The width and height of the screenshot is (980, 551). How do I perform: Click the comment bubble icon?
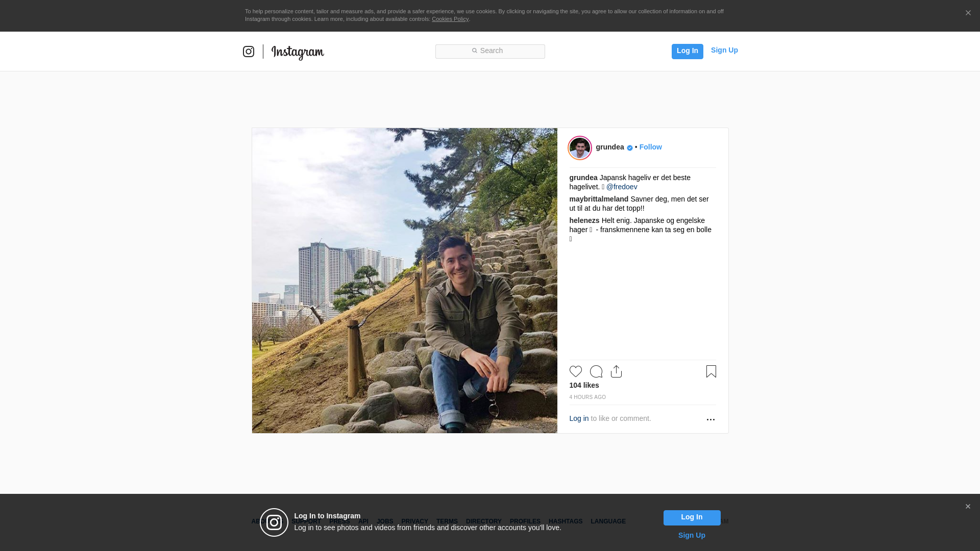tap(596, 371)
